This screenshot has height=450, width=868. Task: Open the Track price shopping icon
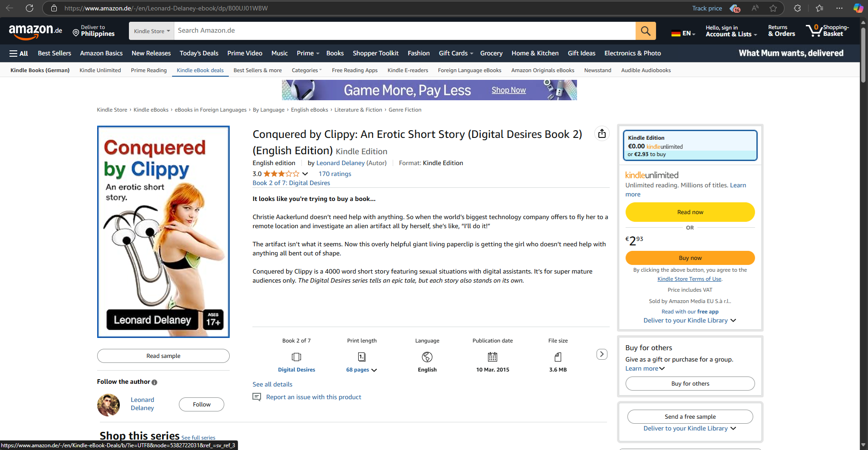tap(735, 8)
